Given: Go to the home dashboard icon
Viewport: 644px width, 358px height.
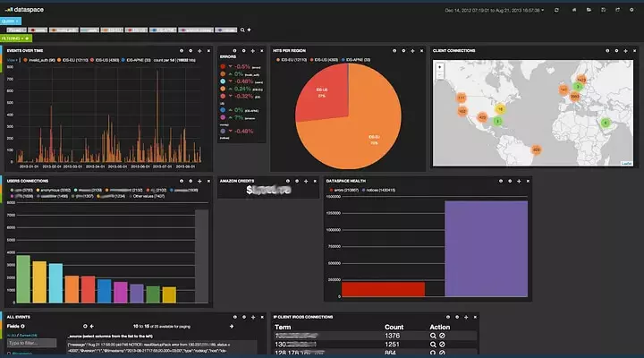Looking at the screenshot, I should click(x=572, y=10).
